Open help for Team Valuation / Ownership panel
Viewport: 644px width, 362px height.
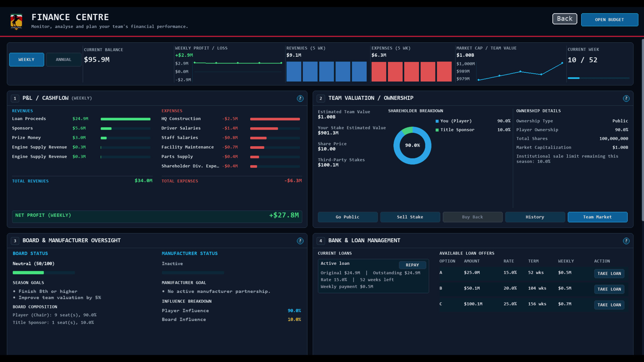pos(626,98)
